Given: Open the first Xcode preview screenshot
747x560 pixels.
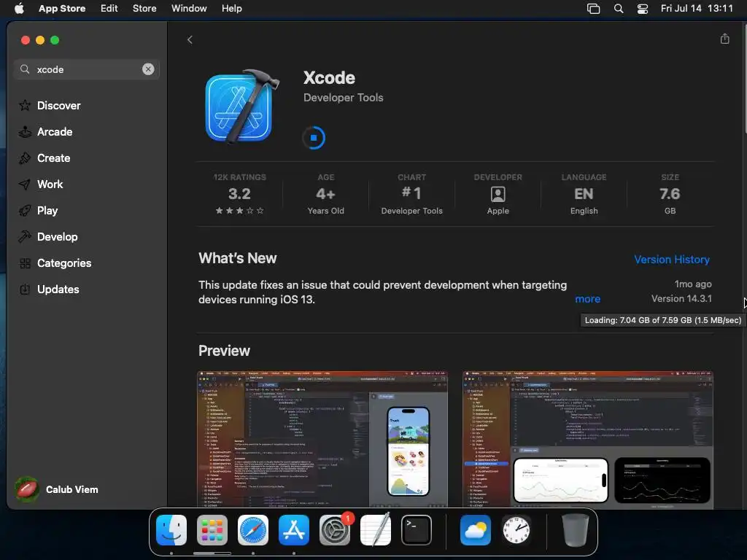Looking at the screenshot, I should pos(322,439).
